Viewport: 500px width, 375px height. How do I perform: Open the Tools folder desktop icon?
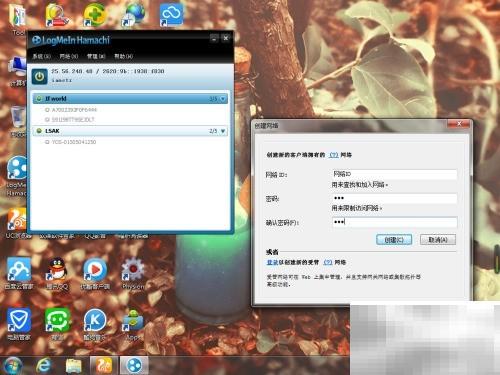pyautogui.click(x=17, y=19)
